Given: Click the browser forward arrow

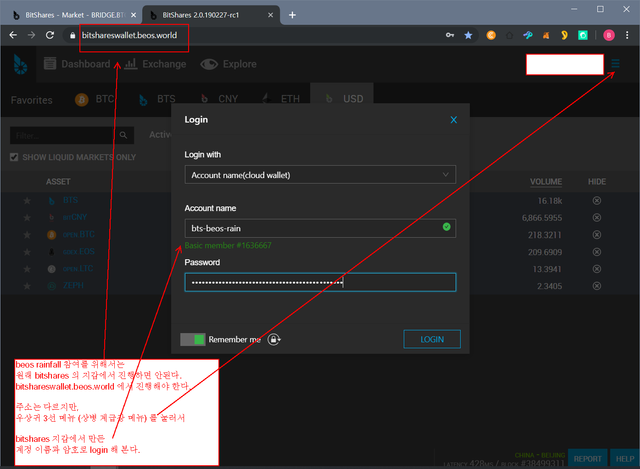Looking at the screenshot, I should 31,35.
